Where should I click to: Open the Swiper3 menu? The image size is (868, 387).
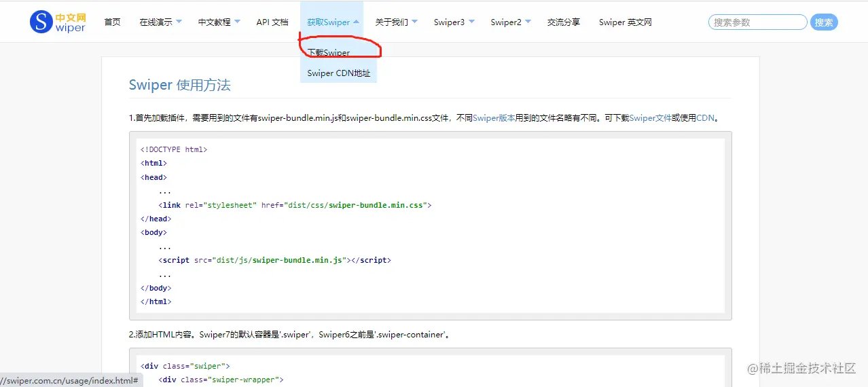449,22
